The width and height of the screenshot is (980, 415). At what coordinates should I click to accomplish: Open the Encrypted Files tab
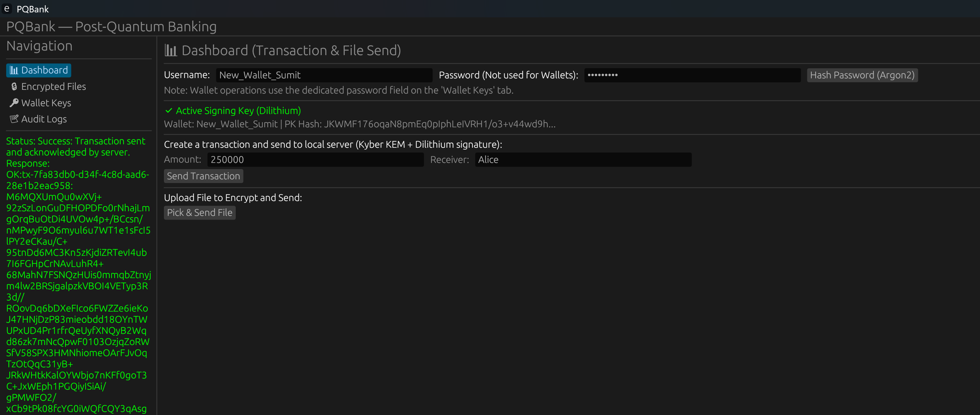[x=53, y=87]
